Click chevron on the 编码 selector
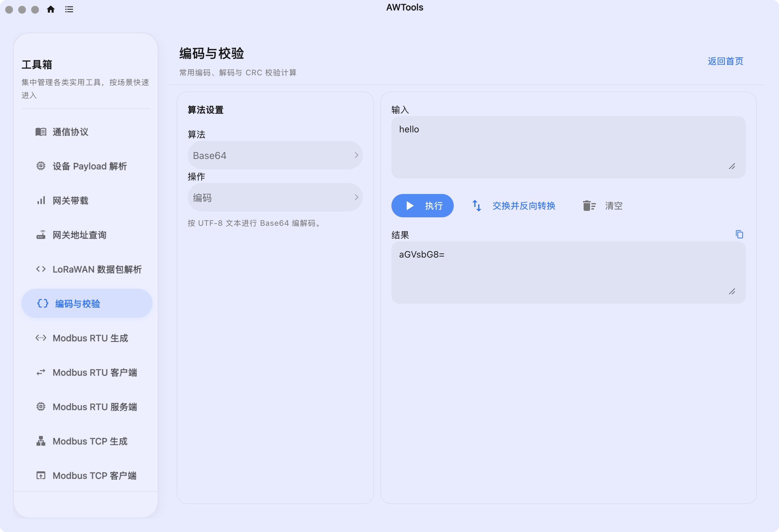 (x=356, y=197)
